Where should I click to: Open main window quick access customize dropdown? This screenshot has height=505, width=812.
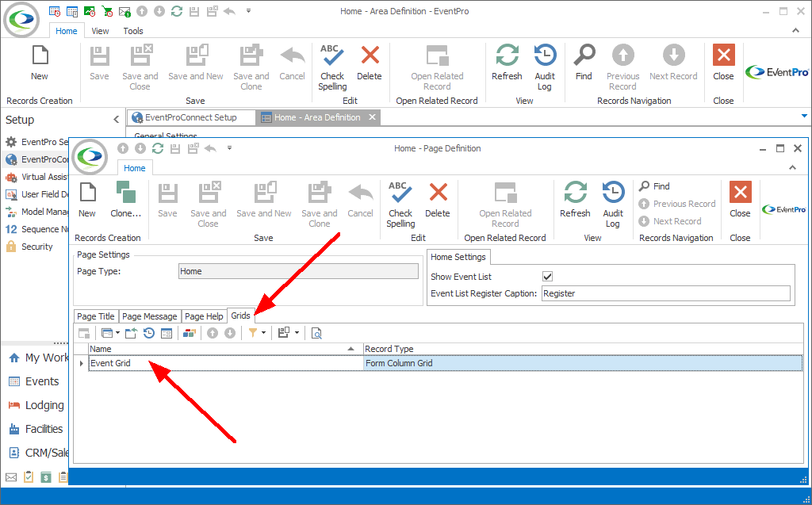[248, 11]
